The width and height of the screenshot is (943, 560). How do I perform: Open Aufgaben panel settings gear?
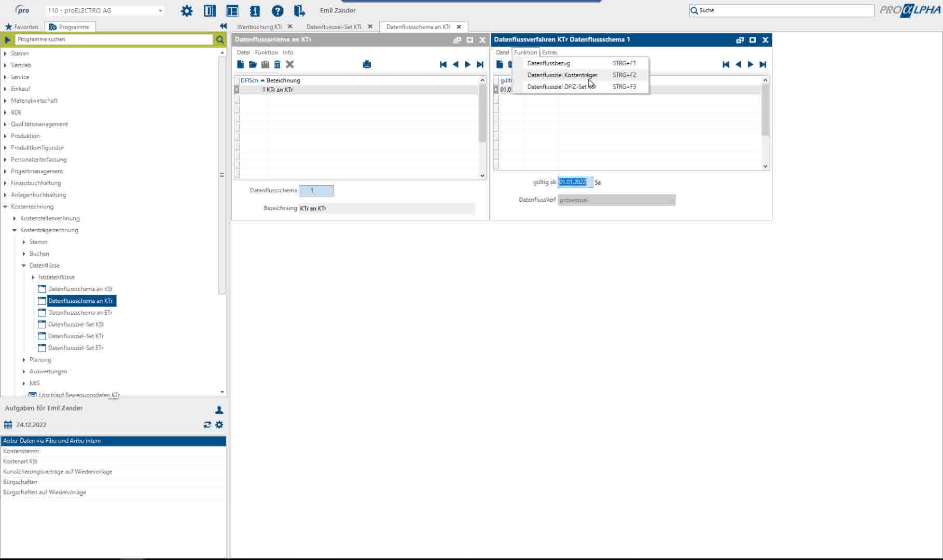coord(219,425)
